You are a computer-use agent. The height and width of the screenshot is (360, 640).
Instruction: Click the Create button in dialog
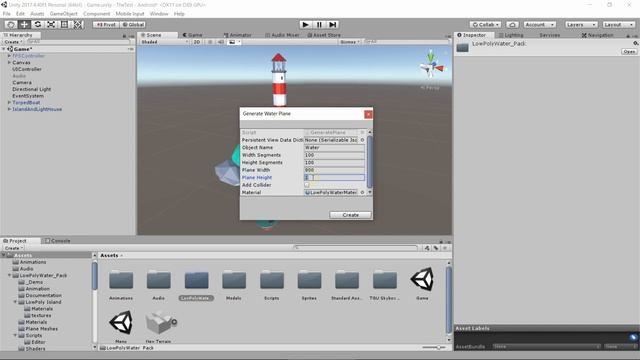click(x=351, y=215)
